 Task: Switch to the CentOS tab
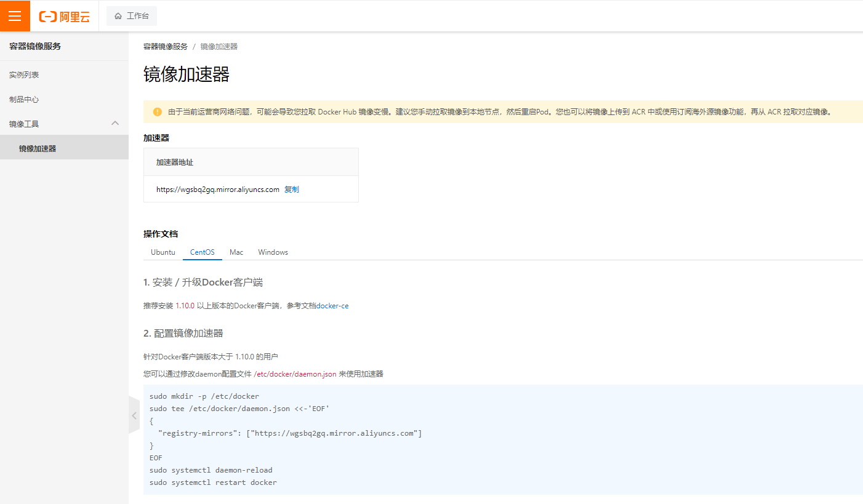tap(203, 252)
